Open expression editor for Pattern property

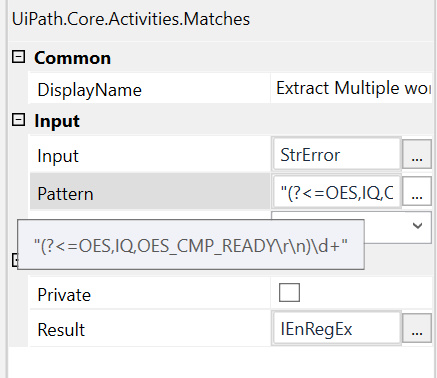[x=417, y=193]
